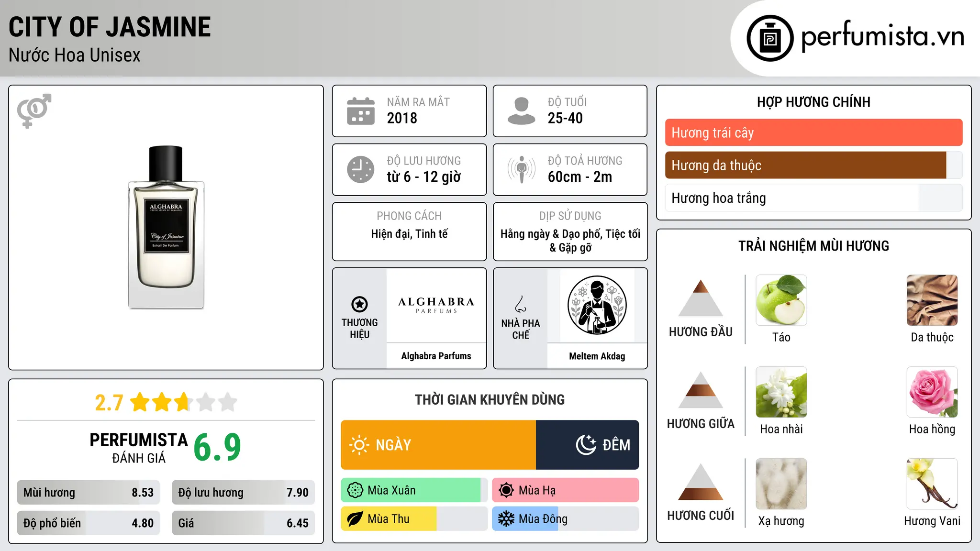The height and width of the screenshot is (551, 980).
Task: Click the Xạ hương note label
Action: coord(781,521)
